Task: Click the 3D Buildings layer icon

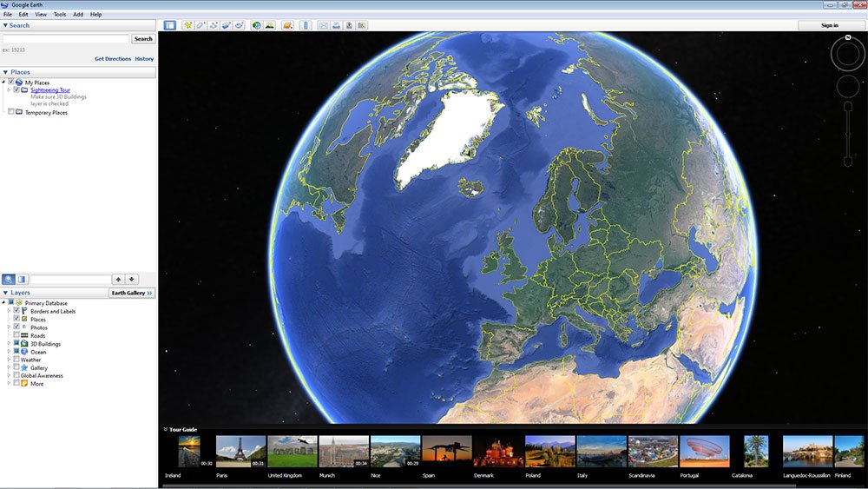Action: [x=24, y=344]
